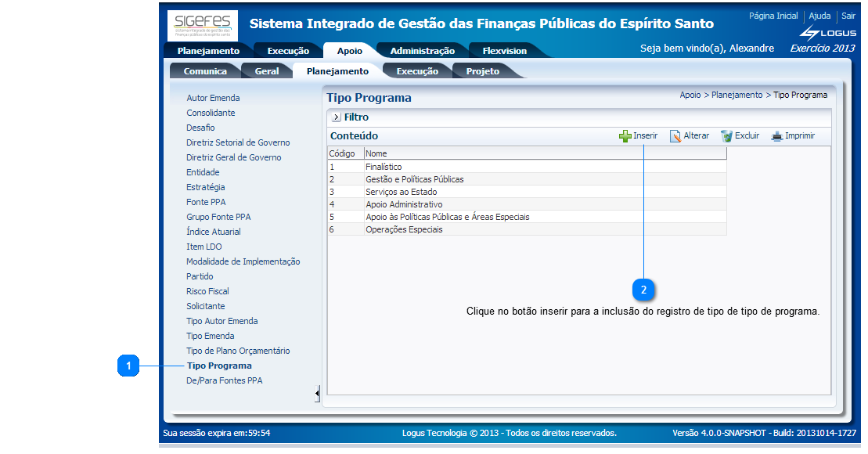Expand the Filtro section
Viewport: 868px width, 454px height.
tap(337, 117)
